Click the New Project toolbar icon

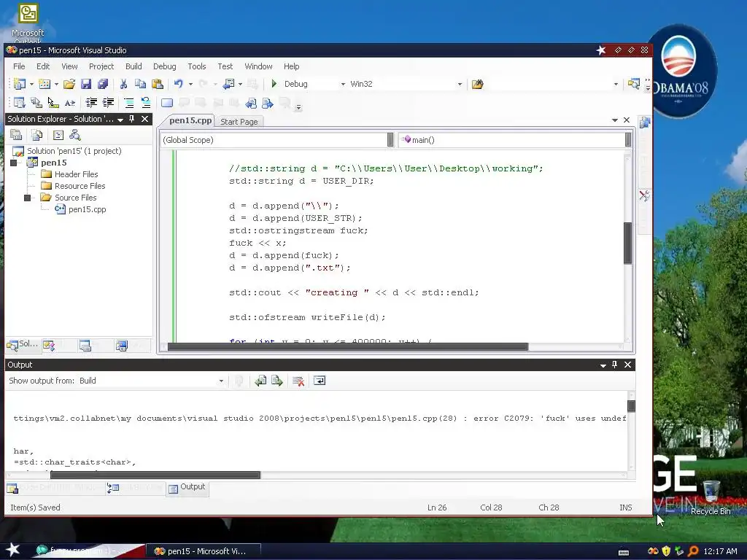[20, 84]
